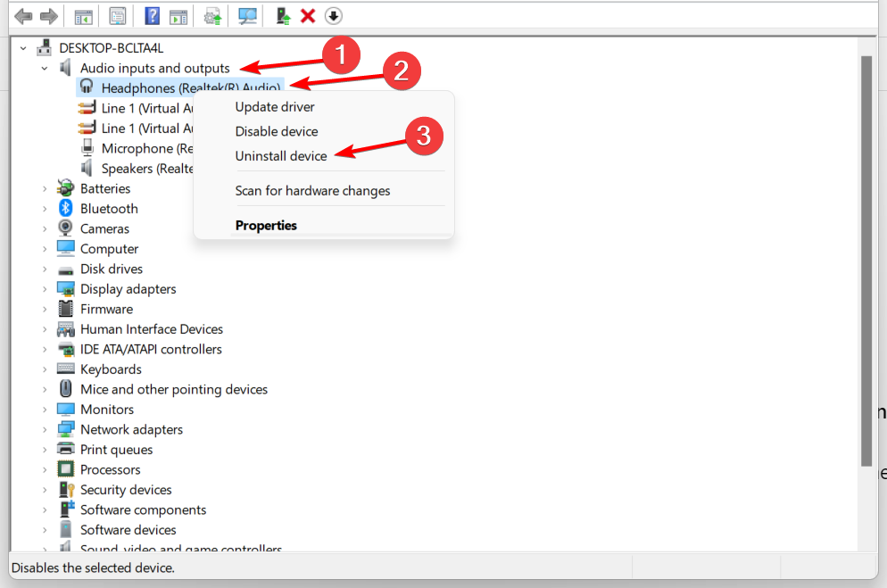887x588 pixels.
Task: Click the status bar text 'Disables the selected device.'
Action: (94, 567)
